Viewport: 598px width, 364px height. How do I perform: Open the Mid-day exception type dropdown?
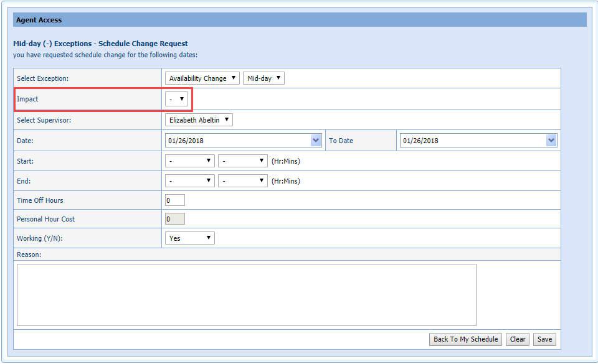point(263,78)
